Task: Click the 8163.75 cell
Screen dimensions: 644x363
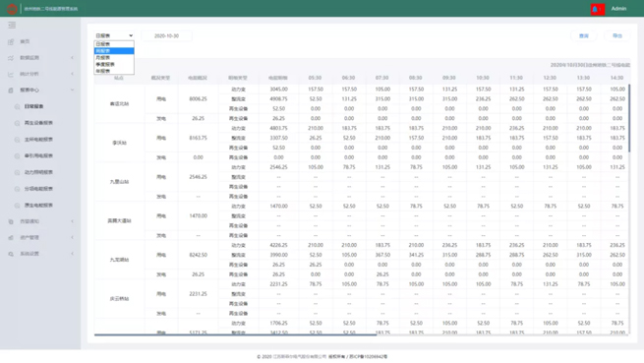Action: pyautogui.click(x=198, y=138)
